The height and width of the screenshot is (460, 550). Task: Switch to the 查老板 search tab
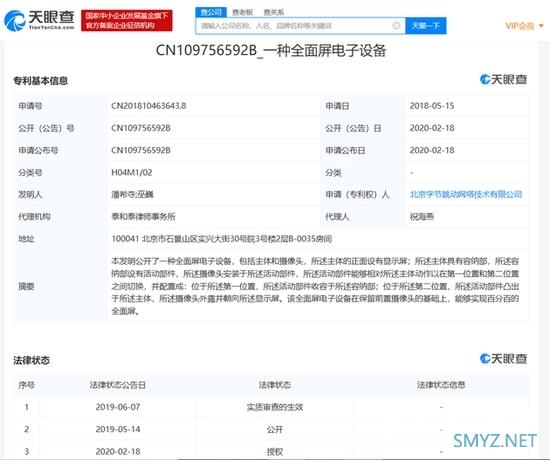click(242, 13)
